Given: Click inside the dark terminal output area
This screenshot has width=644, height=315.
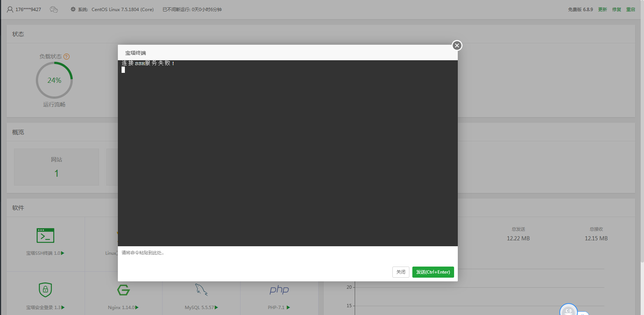Looking at the screenshot, I should pos(288,153).
